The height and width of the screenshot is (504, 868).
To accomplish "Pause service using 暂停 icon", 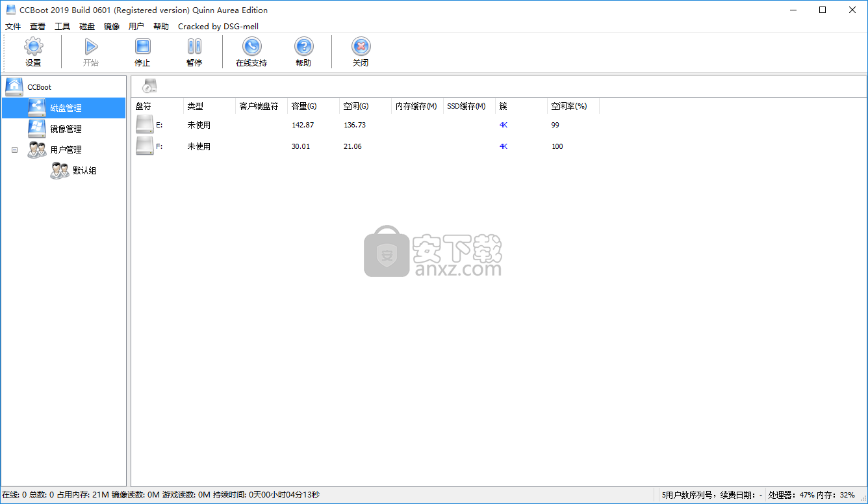I will point(194,46).
